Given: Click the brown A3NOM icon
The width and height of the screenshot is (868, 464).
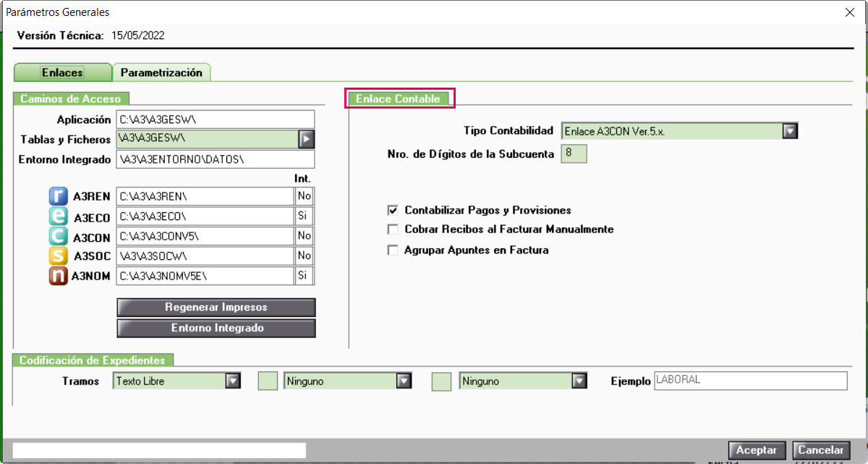Looking at the screenshot, I should [x=59, y=276].
